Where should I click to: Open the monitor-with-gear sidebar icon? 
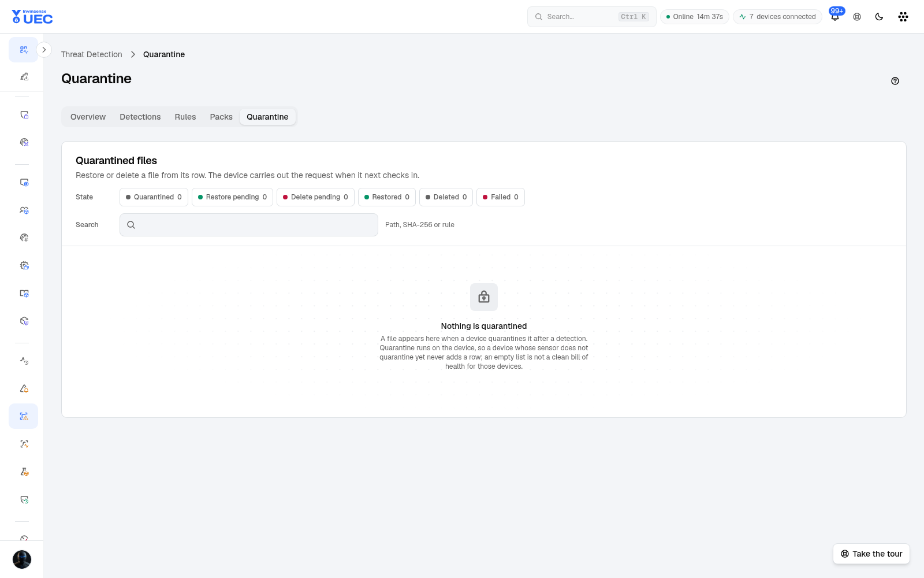(24, 183)
